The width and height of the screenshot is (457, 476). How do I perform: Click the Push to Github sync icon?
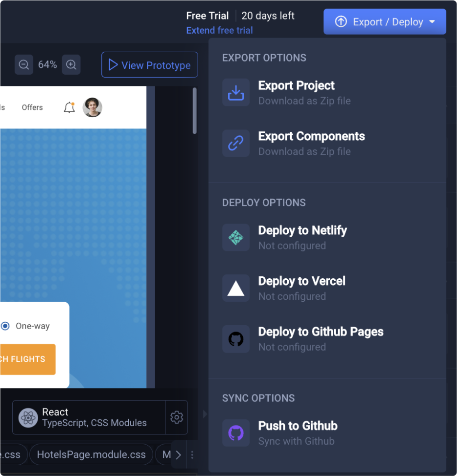236,433
